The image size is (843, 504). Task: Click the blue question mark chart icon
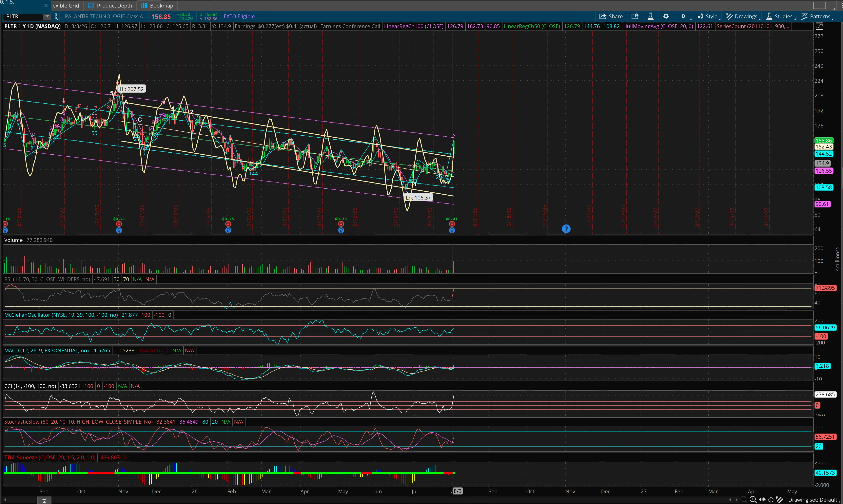point(566,229)
